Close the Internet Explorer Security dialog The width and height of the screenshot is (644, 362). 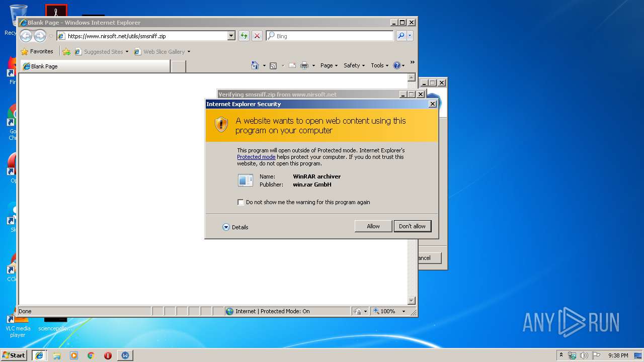pyautogui.click(x=432, y=104)
